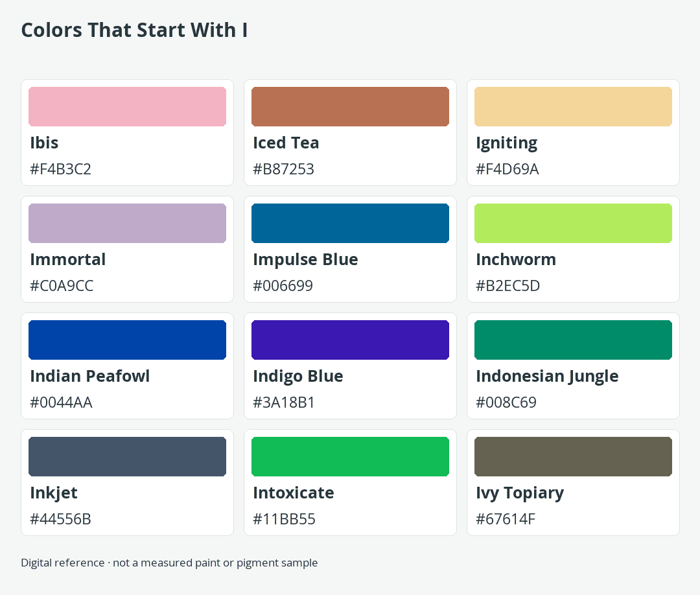The width and height of the screenshot is (700, 595).
Task: Choose the Immortal lavender swatch
Action: pyautogui.click(x=127, y=223)
